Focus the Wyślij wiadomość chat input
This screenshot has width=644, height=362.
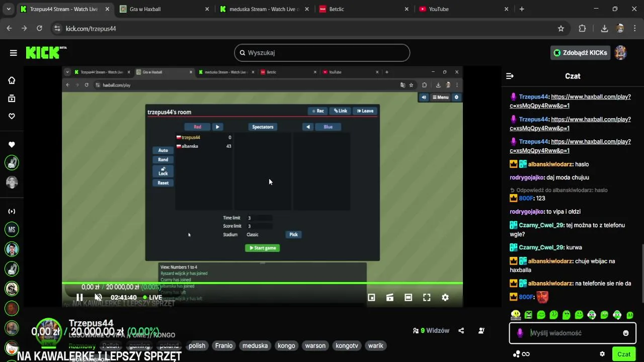click(574, 333)
